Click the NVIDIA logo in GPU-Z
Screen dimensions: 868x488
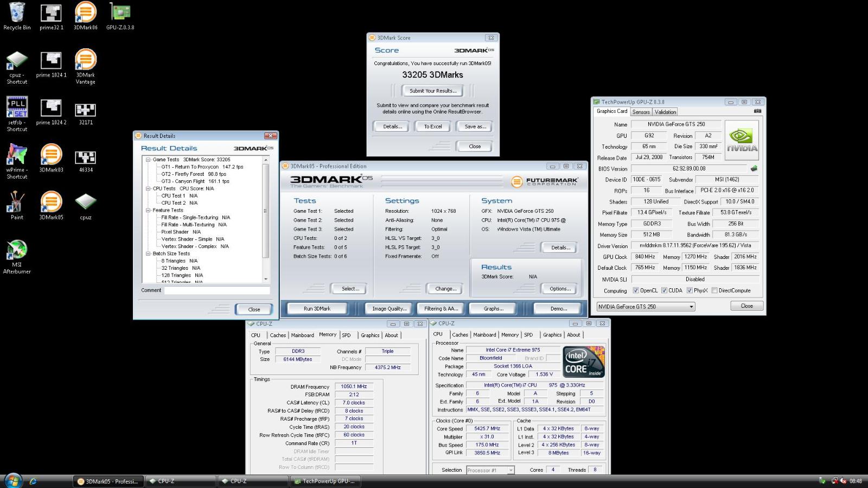pyautogui.click(x=742, y=140)
